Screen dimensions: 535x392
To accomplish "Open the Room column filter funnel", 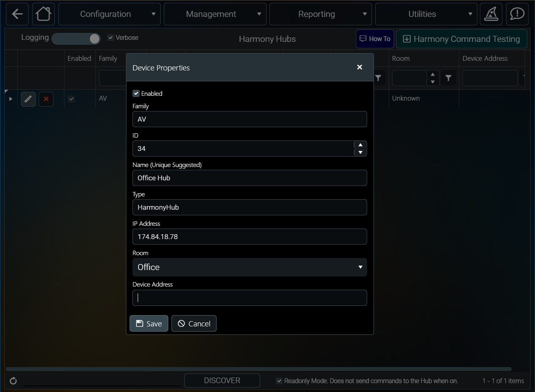I will [x=448, y=78].
